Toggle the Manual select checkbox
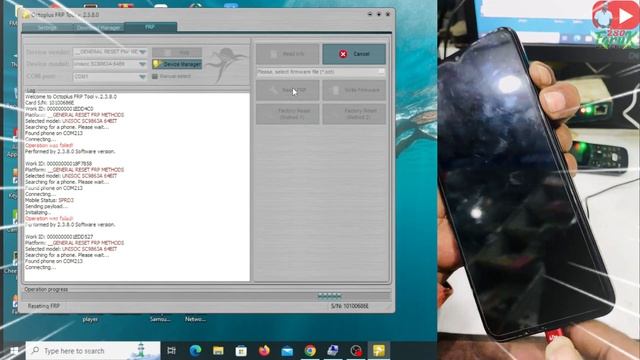 point(155,76)
